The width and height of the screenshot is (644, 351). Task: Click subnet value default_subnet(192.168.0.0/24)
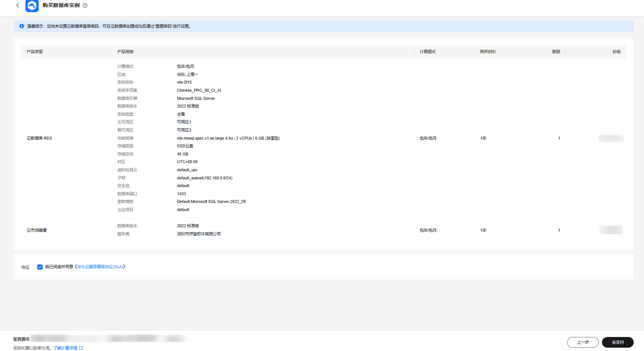(x=205, y=178)
